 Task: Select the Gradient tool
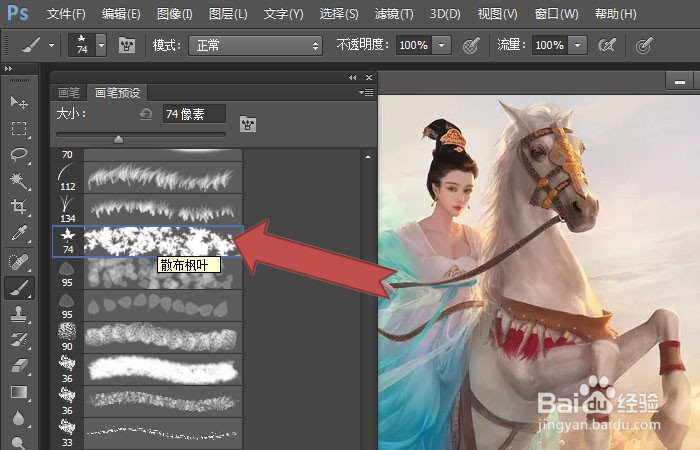click(19, 392)
